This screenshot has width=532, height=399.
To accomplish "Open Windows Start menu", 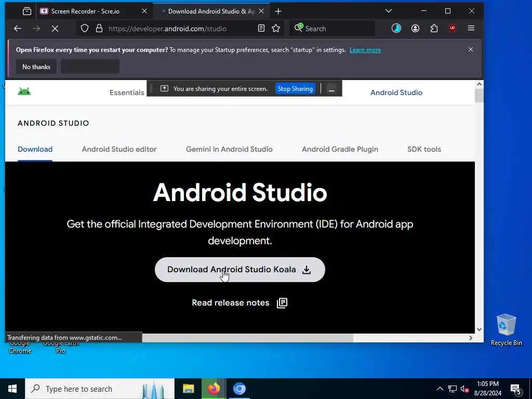I will coord(12,389).
